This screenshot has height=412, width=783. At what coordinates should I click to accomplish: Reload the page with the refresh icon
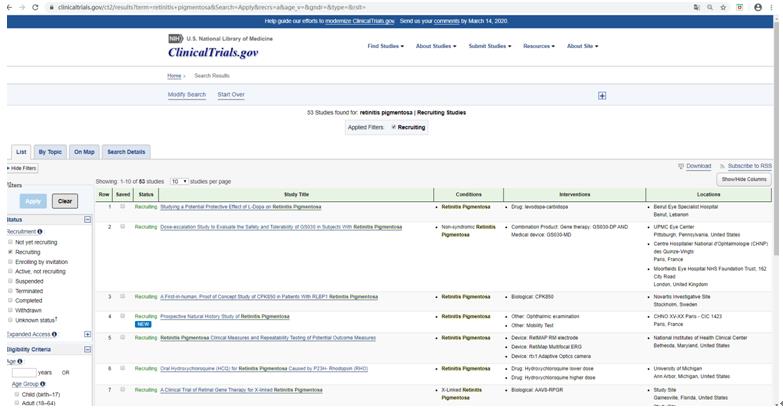(35, 7)
